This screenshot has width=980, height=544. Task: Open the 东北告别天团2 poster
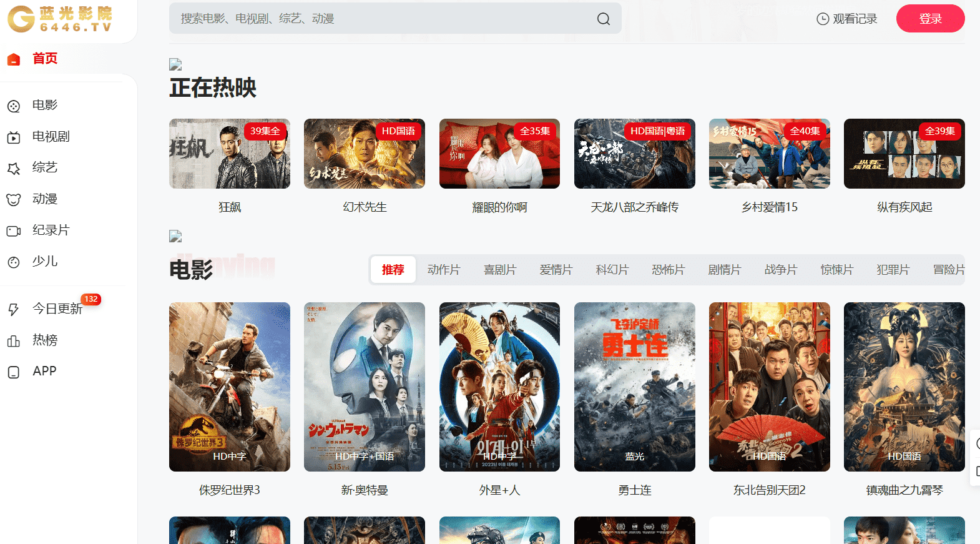770,387
